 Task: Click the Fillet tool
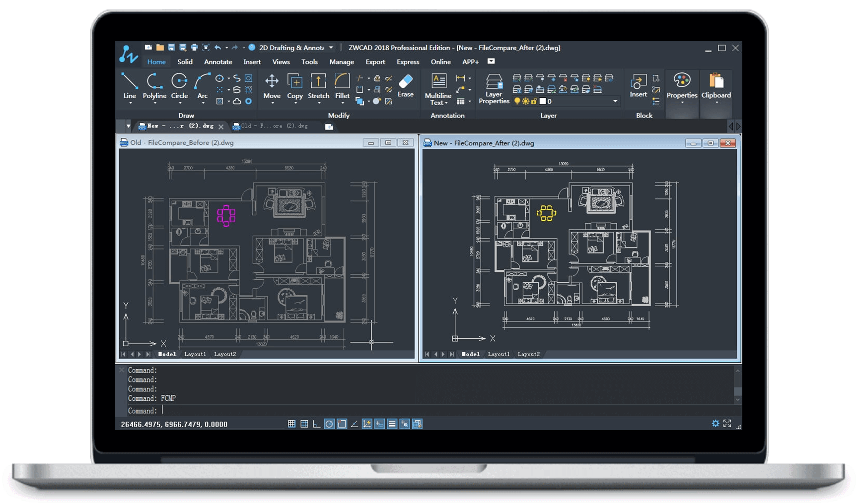pyautogui.click(x=342, y=85)
